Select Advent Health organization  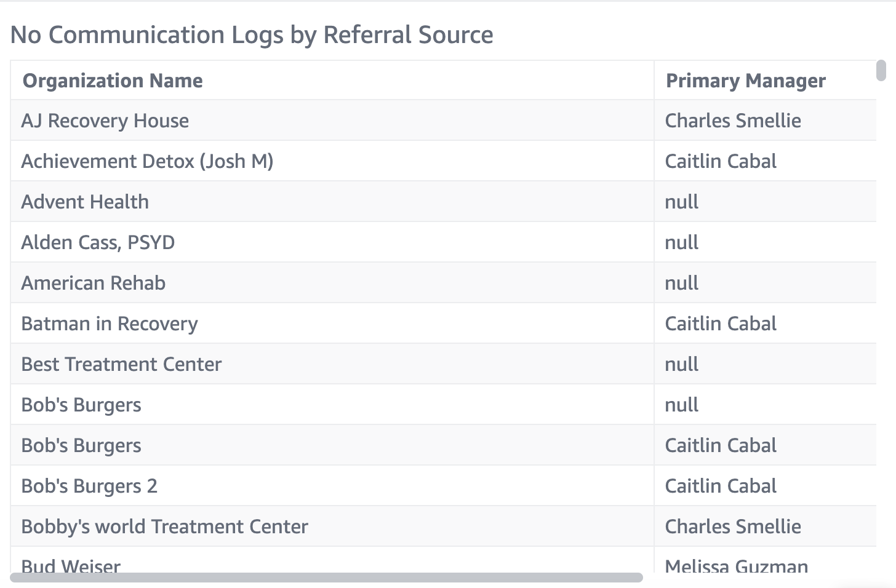pyautogui.click(x=85, y=201)
